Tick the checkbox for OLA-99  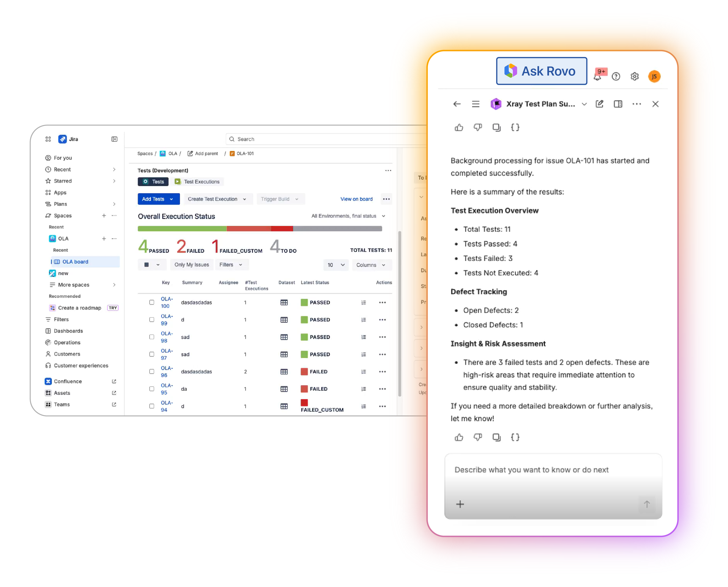151,320
